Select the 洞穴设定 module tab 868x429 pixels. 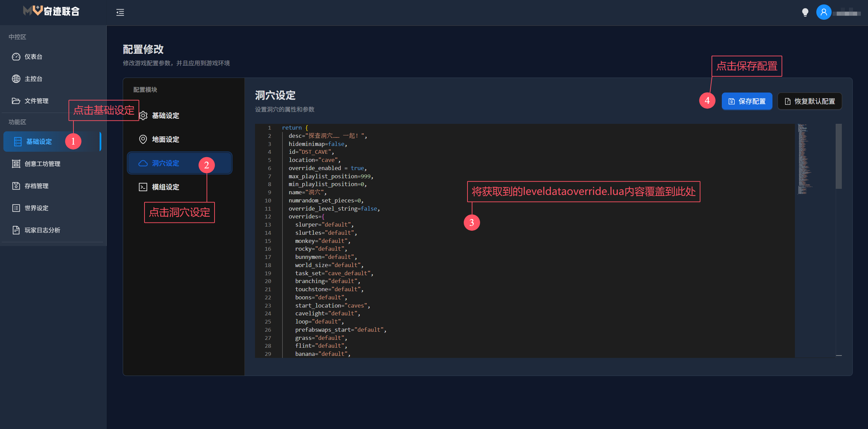pos(165,163)
